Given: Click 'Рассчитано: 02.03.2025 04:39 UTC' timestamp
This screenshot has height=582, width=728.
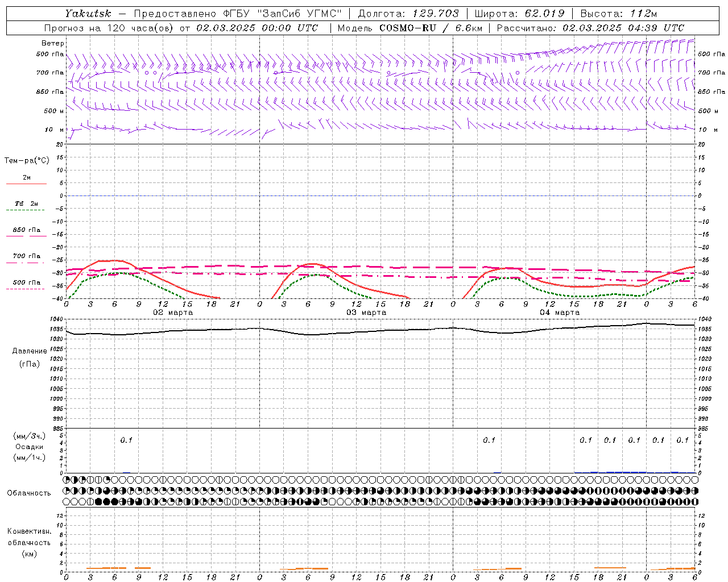Looking at the screenshot, I should click(590, 28).
